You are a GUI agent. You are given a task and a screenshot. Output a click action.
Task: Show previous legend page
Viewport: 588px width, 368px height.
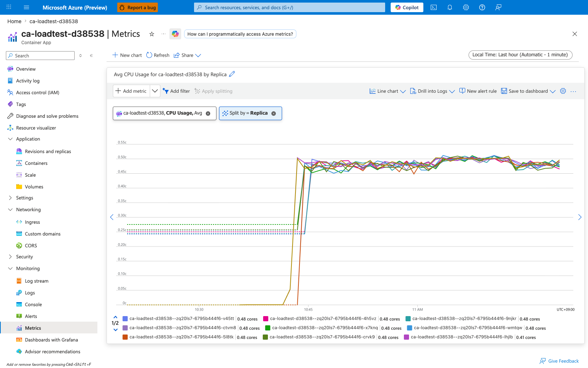coord(115,317)
